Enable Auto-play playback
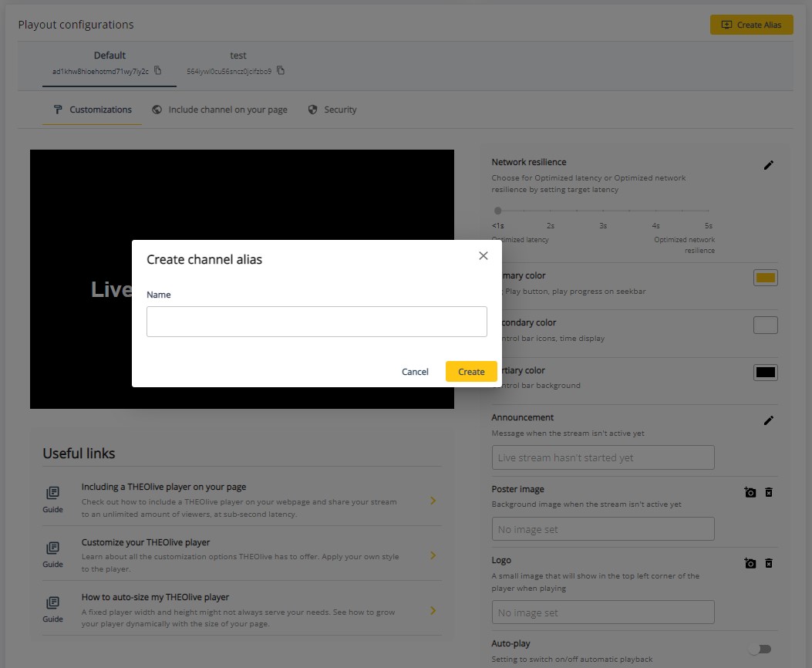The height and width of the screenshot is (668, 812). (763, 649)
